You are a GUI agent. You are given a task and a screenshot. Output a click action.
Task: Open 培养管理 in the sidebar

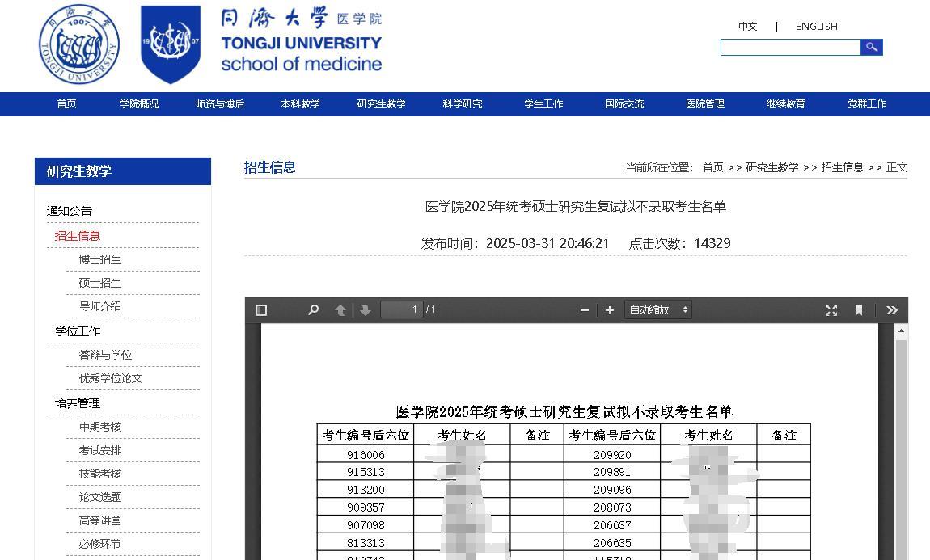pos(77,403)
